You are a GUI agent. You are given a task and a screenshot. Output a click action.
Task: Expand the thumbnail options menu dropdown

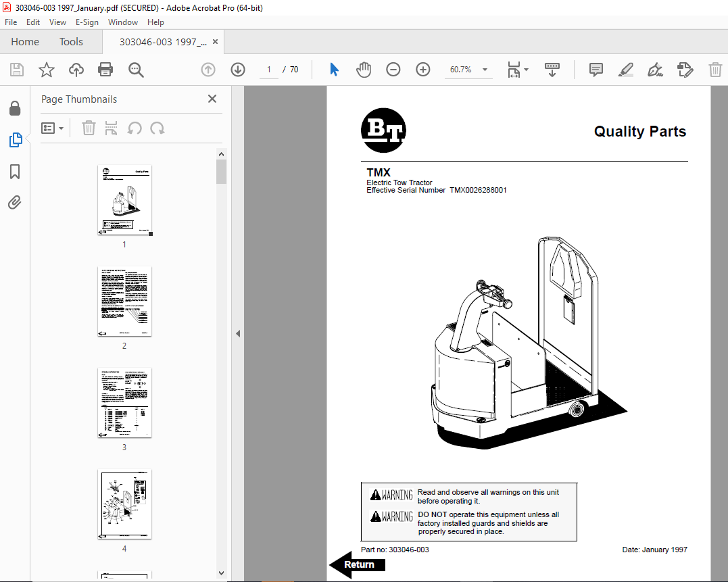53,128
